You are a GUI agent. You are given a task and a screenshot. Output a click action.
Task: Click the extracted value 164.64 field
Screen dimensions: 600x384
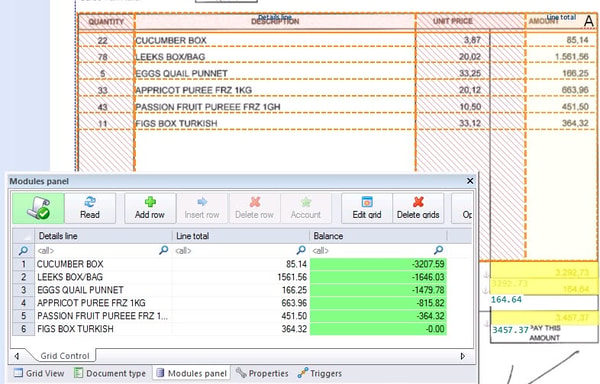(x=506, y=299)
